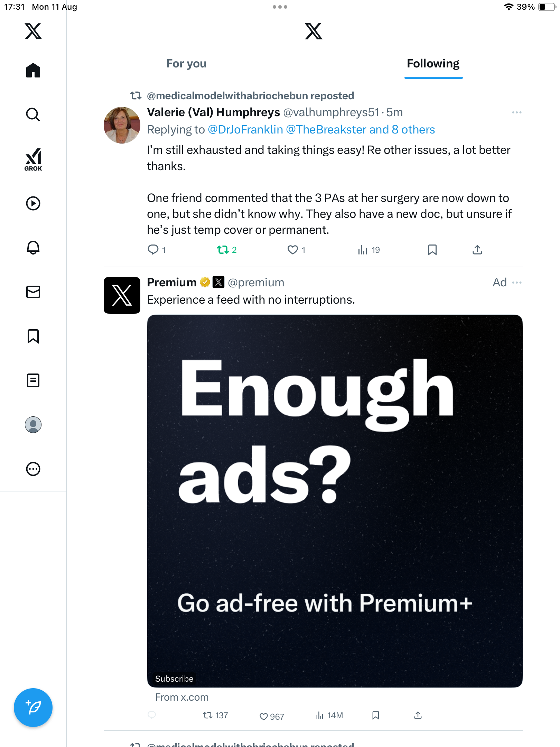Tap Subscribe on the Premium ad
The width and height of the screenshot is (560, 747).
tap(174, 679)
